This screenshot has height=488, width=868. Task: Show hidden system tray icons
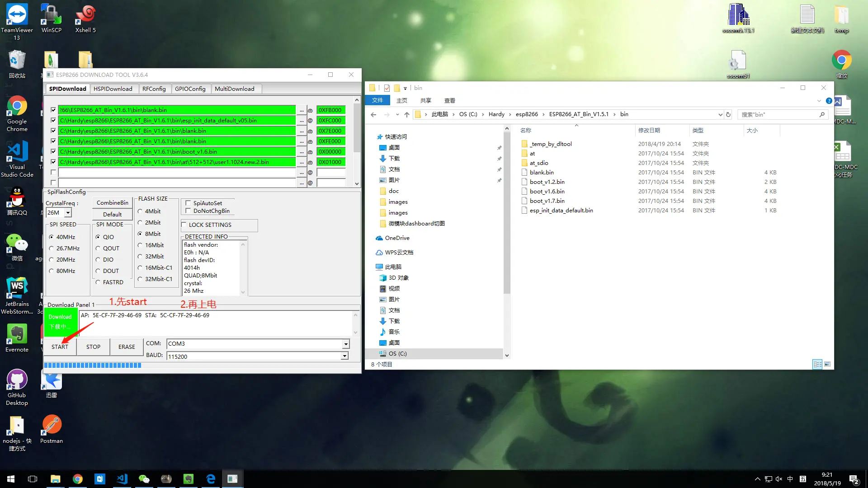coord(758,479)
